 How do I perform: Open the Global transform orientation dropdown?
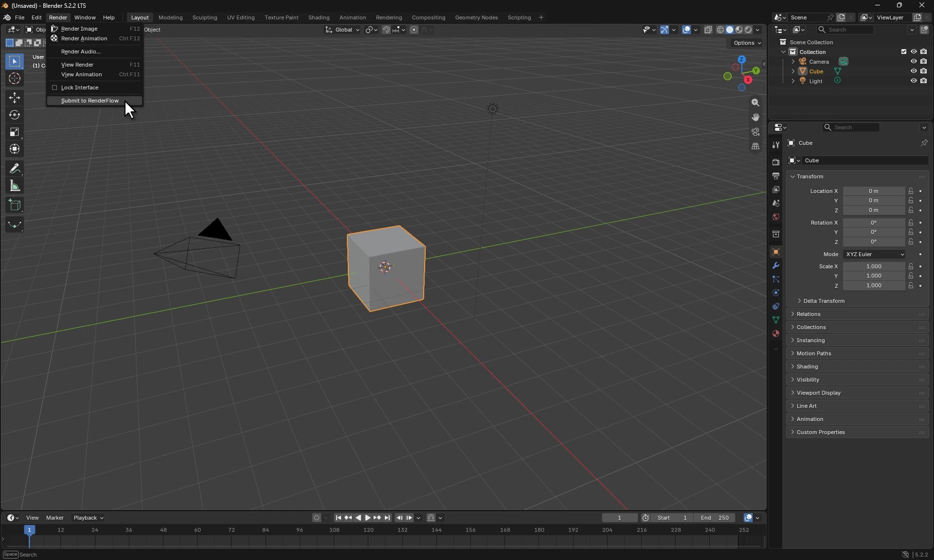342,30
